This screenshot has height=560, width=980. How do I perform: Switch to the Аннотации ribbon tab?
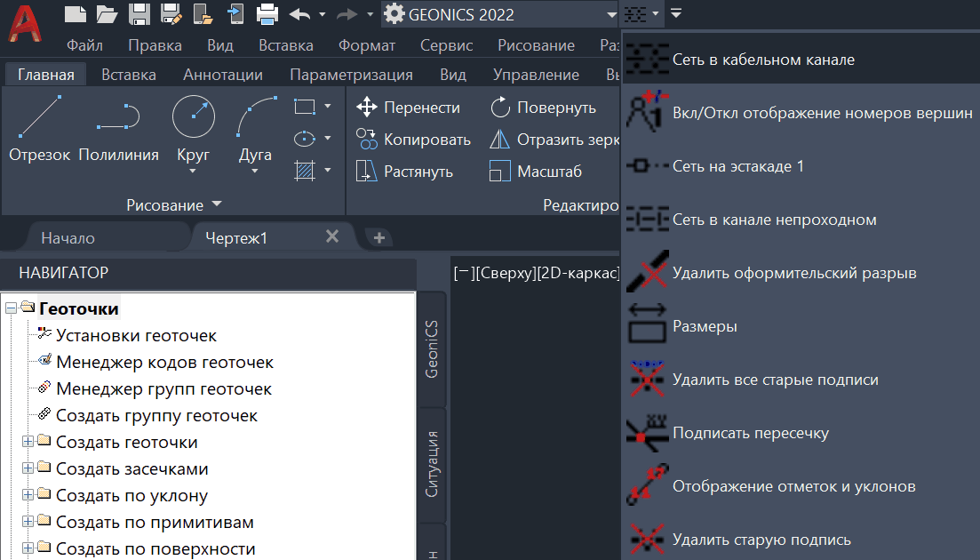click(222, 75)
